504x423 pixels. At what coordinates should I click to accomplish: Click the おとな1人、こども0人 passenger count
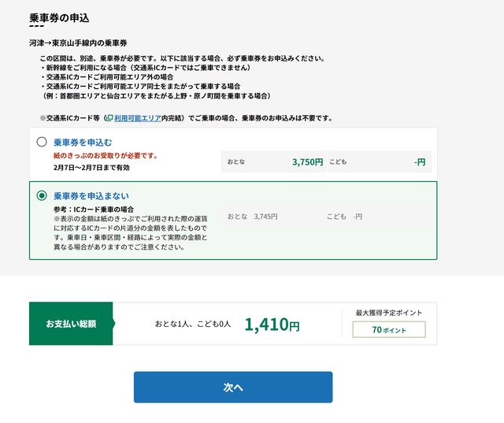[193, 324]
